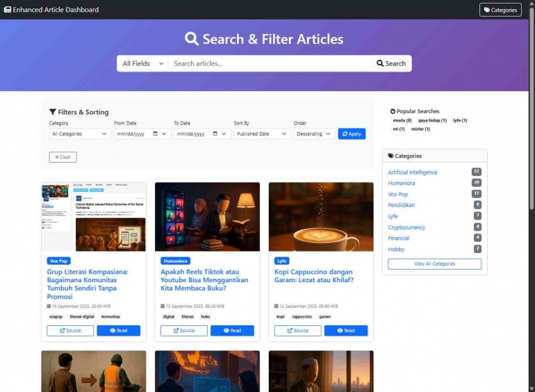Read the Kopi Cappuccino dangan Garam article

[x=346, y=331]
